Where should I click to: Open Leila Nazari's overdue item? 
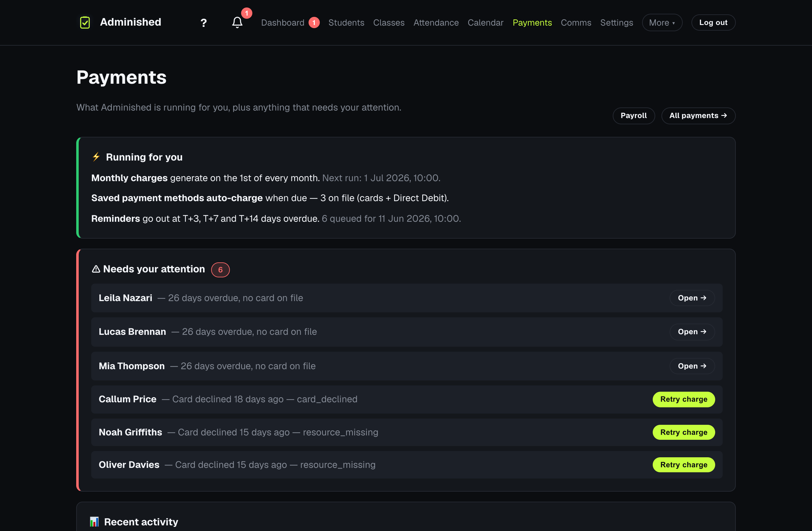pyautogui.click(x=692, y=298)
